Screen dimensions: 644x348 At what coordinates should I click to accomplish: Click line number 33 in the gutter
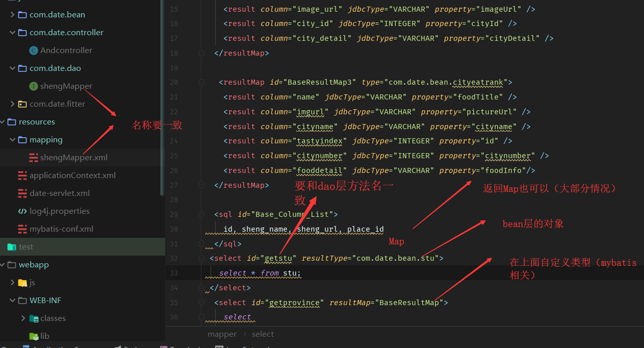click(173, 273)
